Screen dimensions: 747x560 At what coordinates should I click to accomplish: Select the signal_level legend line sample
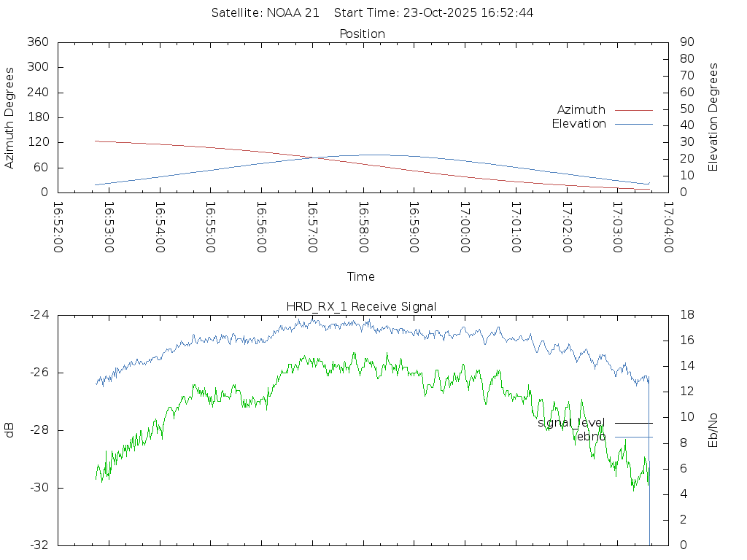[633, 423]
